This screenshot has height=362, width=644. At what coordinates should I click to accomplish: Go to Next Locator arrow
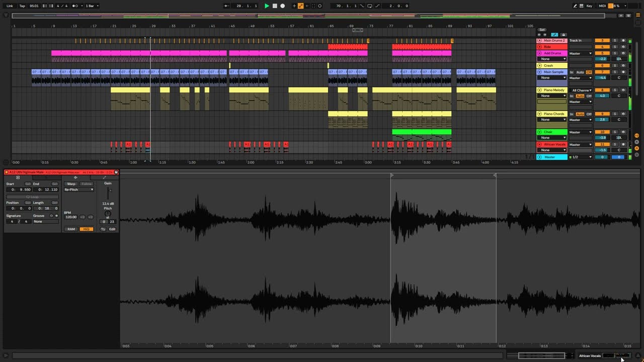pos(545,35)
